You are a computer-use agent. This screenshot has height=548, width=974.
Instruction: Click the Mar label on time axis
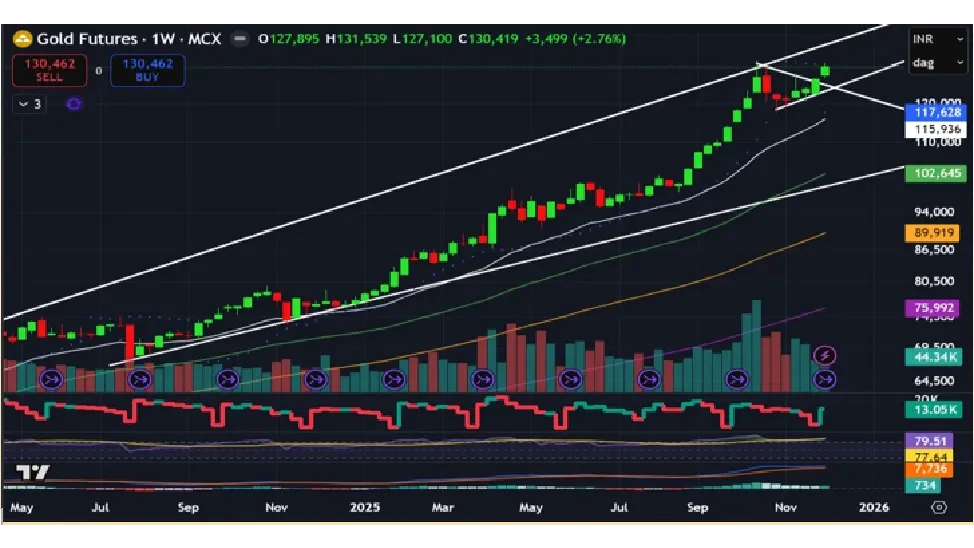click(443, 508)
